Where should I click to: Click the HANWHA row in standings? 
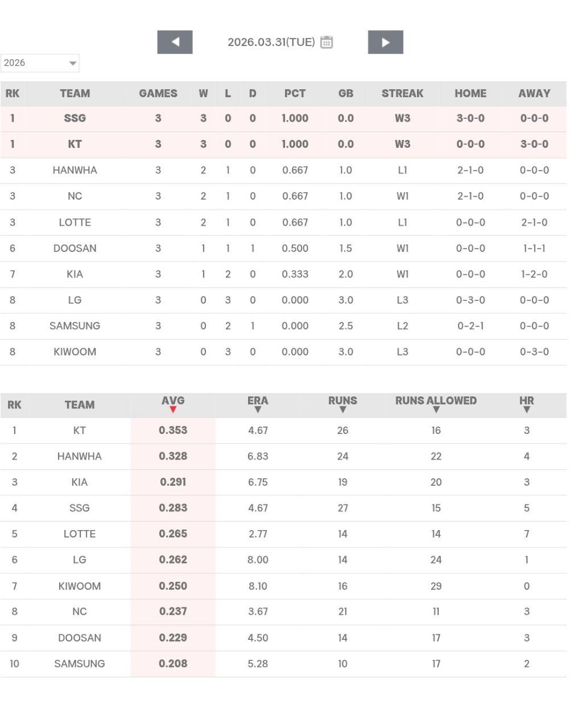coord(75,170)
